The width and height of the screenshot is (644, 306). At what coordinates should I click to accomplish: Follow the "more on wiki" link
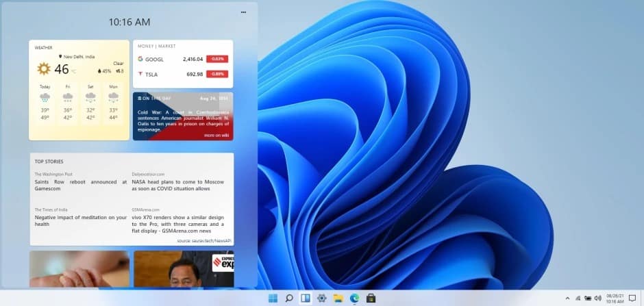pyautogui.click(x=216, y=135)
